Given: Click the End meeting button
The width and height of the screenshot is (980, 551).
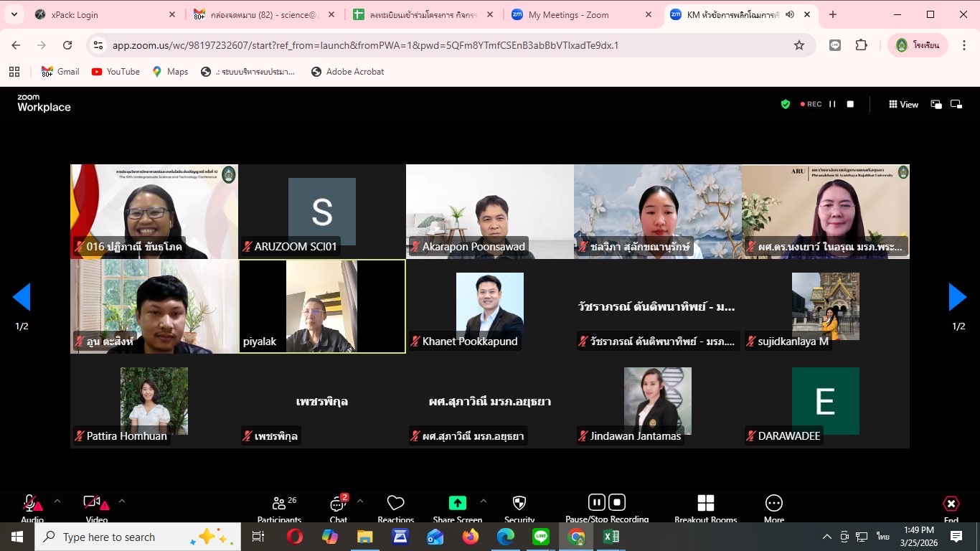Looking at the screenshot, I should pyautogui.click(x=951, y=504).
